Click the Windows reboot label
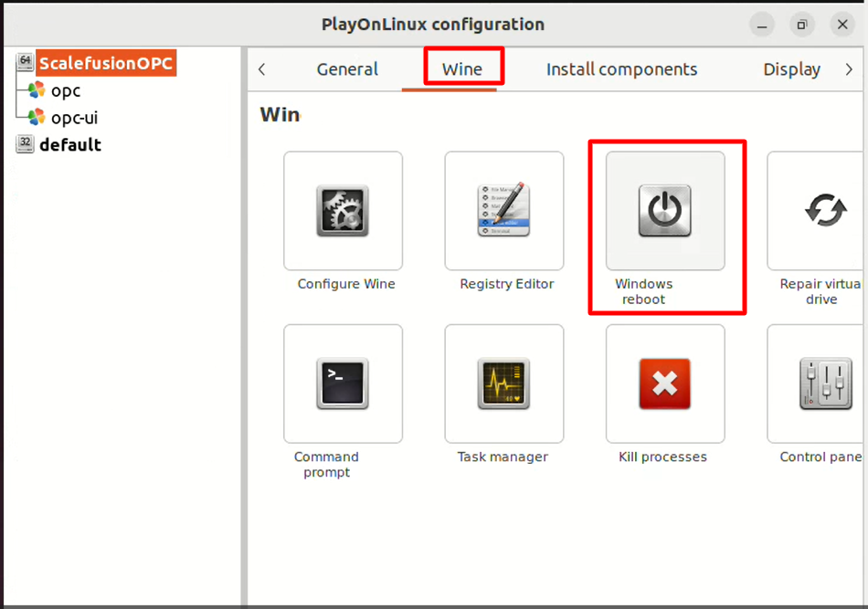Screen dimensions: 868x609 [644, 291]
